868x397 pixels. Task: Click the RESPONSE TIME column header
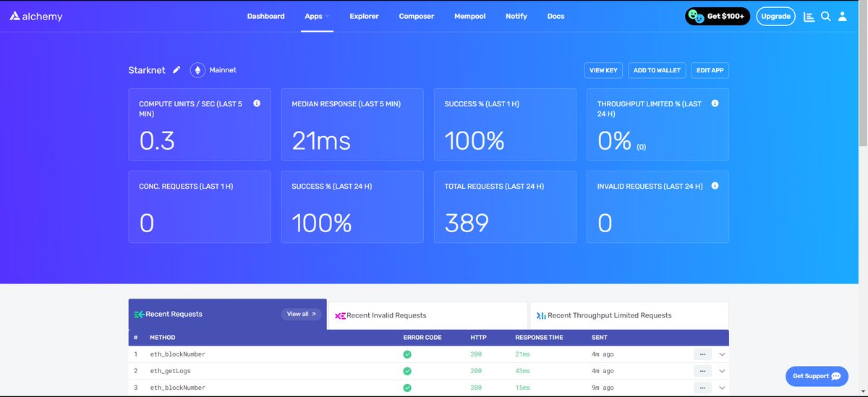539,338
